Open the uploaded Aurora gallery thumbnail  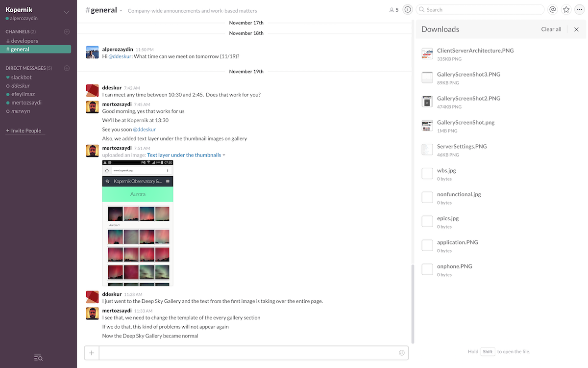[138, 223]
